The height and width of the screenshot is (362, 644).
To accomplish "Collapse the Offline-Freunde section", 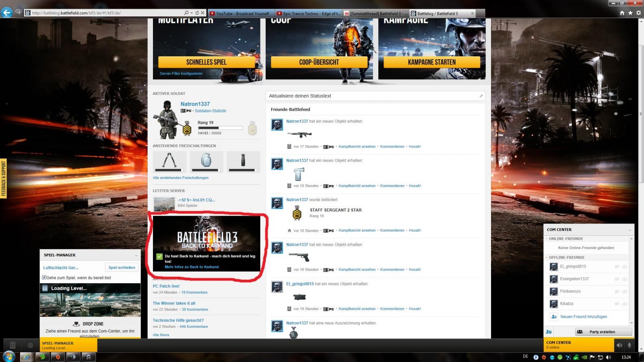I will coord(547,257).
